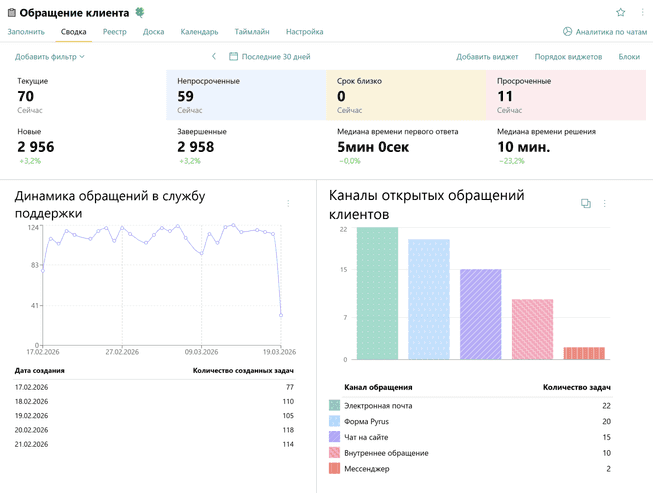653x493 pixels.
Task: Click the Мессенджер legend color swatch
Action: 334,468
